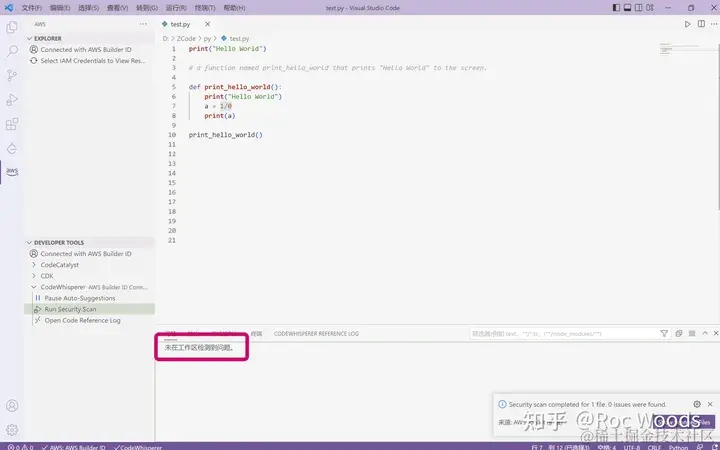Open 编辑(E) menu
The height and width of the screenshot is (450, 720).
coord(60,8)
